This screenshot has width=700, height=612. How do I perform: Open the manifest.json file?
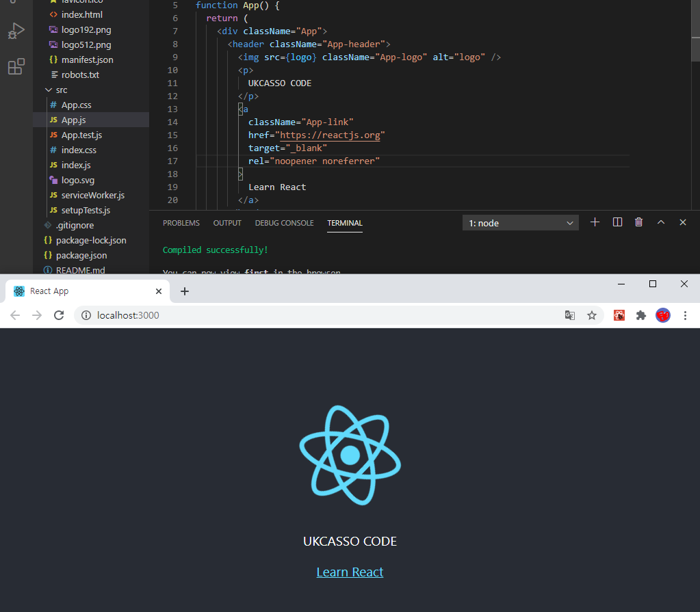87,59
